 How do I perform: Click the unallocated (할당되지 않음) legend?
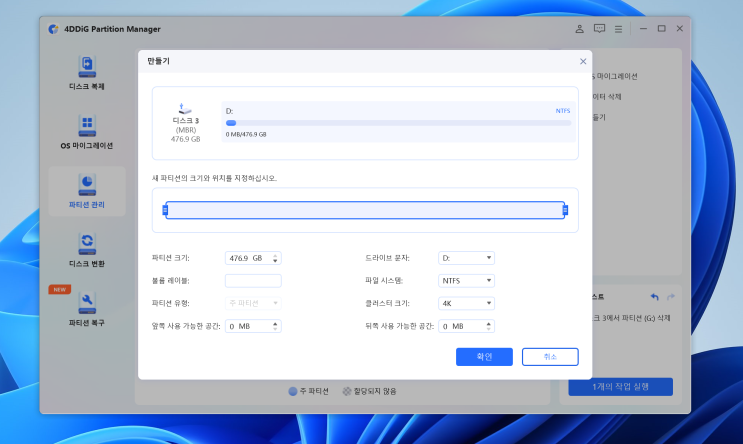pos(370,391)
